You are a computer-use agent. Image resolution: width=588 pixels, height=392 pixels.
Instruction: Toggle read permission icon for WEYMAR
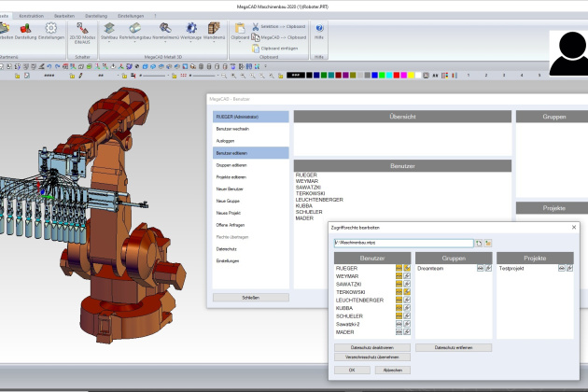399,276
